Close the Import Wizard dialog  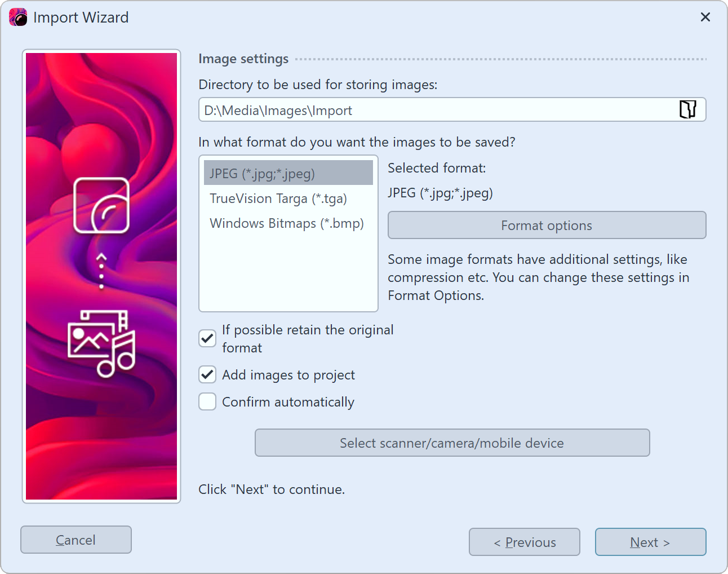(705, 17)
